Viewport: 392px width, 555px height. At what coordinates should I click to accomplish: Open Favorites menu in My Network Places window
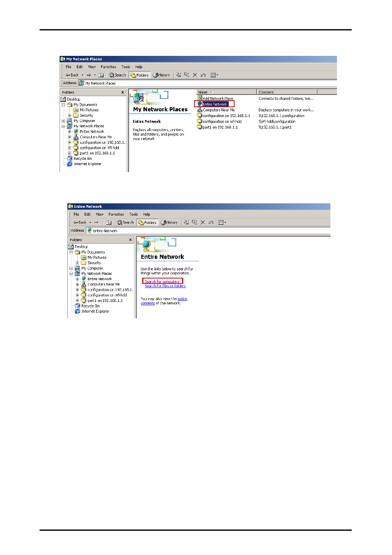(108, 67)
